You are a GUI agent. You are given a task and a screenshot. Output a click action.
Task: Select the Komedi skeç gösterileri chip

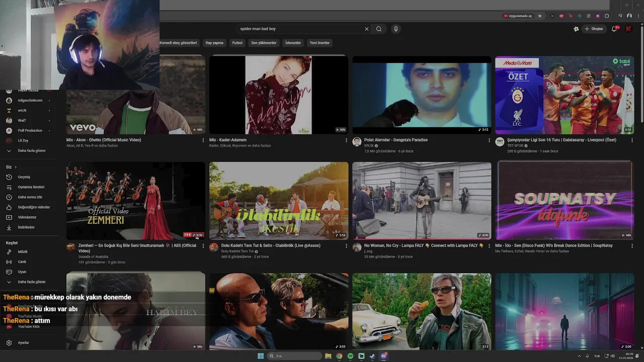click(178, 43)
